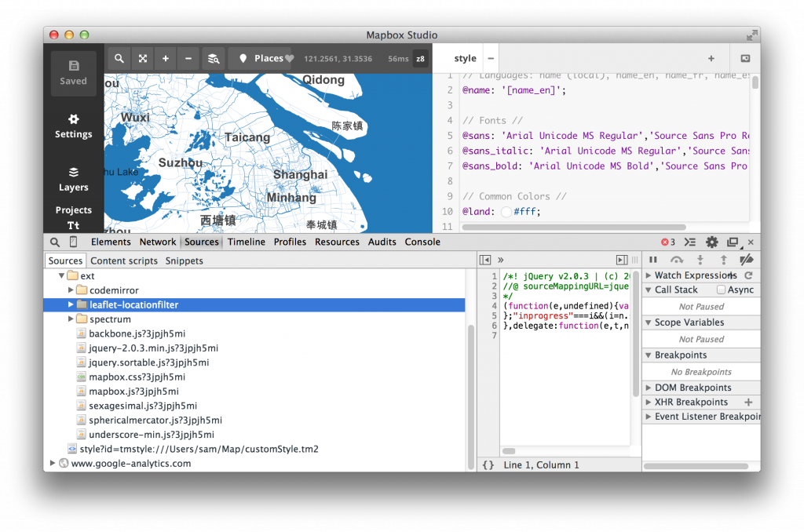Open the layer inspector icon
The image size is (804, 532).
(x=214, y=58)
